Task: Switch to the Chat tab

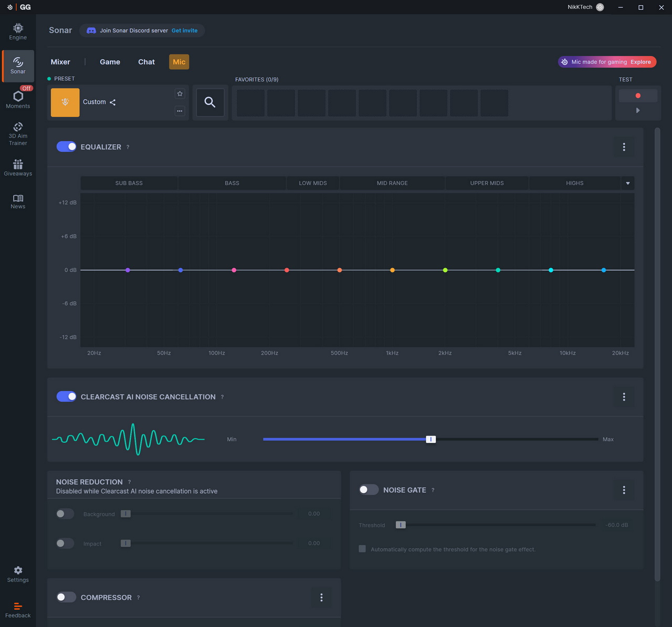Action: (146, 62)
